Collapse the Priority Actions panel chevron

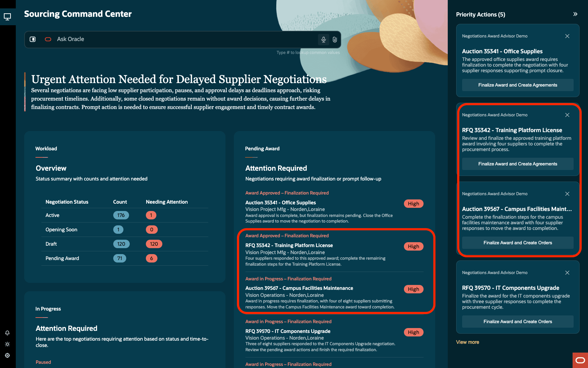tap(575, 14)
